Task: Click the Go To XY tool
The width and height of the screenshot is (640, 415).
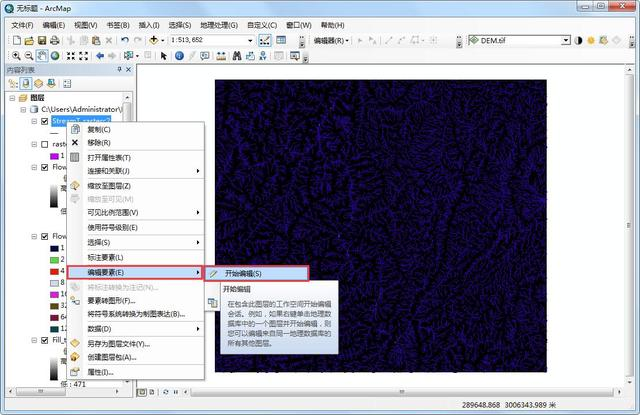Action: 262,56
